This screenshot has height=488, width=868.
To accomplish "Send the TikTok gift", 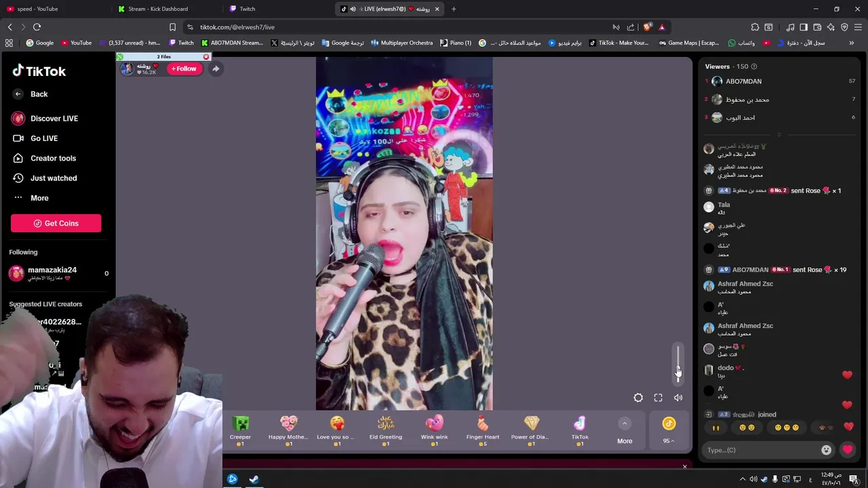I will pos(580,431).
